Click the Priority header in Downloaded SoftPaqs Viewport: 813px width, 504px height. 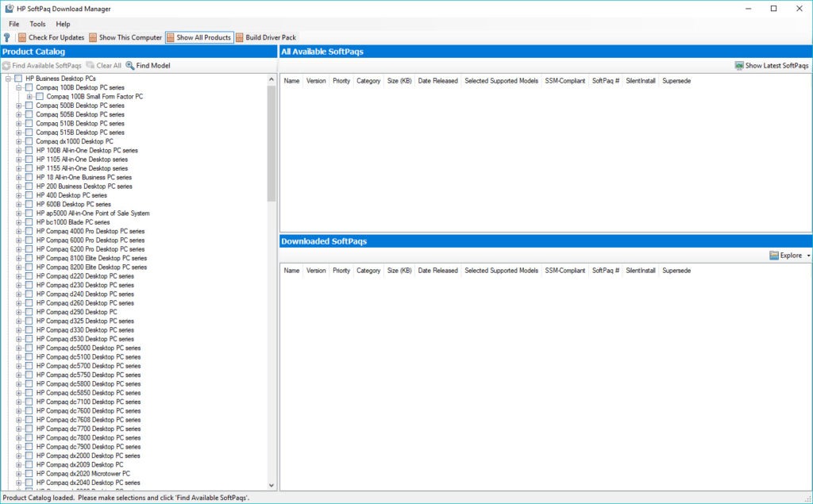[341, 271]
